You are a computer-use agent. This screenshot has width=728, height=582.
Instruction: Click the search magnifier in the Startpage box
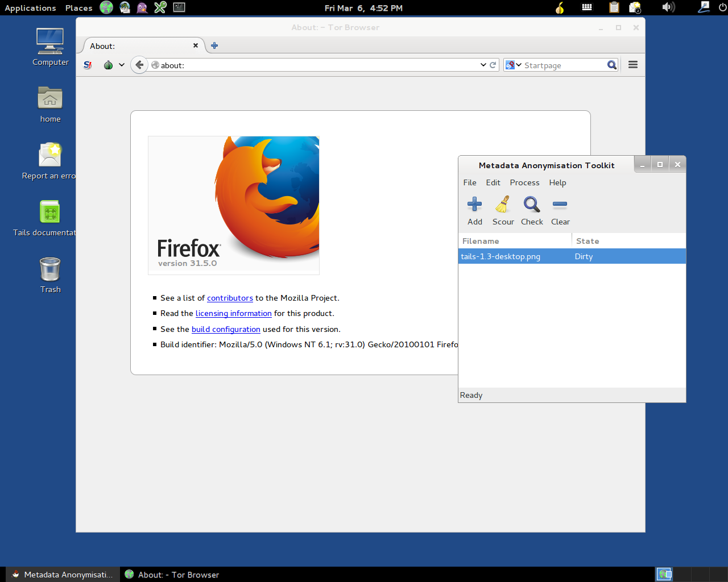612,65
